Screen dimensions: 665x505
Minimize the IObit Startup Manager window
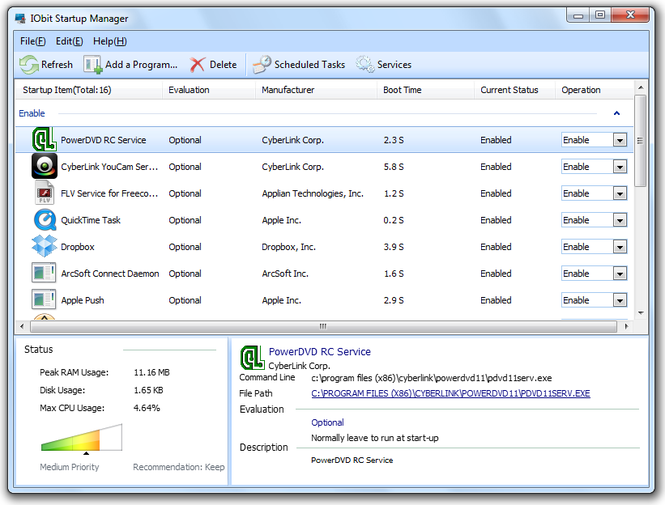(578, 15)
